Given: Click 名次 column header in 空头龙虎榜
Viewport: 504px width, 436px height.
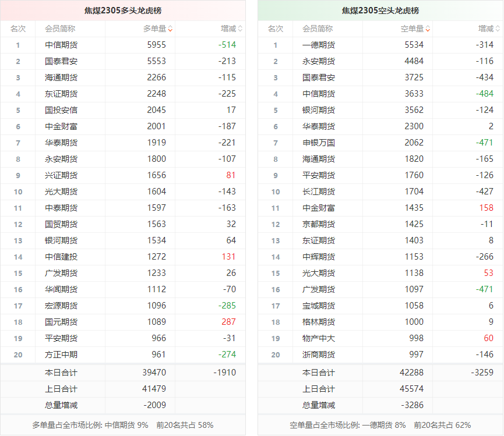Looking at the screenshot, I should pyautogui.click(x=276, y=29).
